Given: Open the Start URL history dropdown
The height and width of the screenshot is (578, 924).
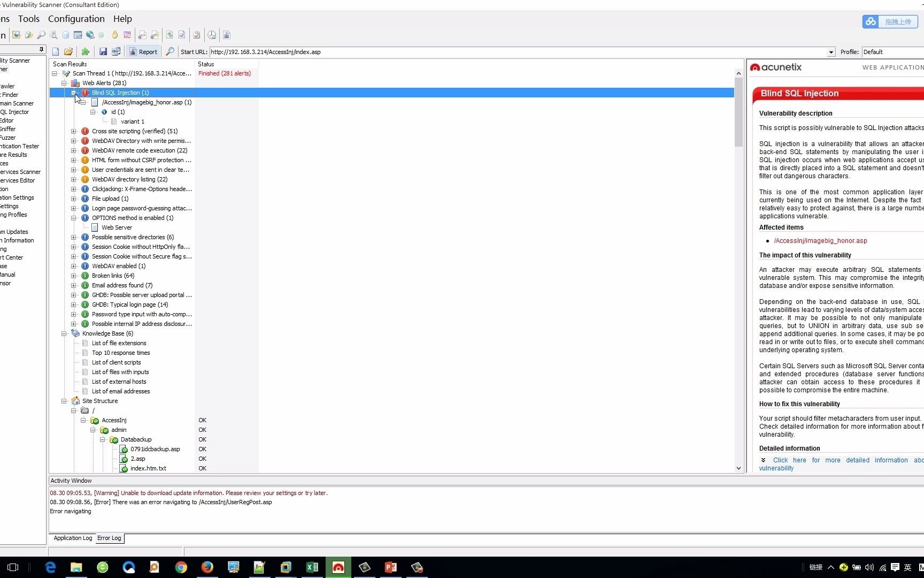Looking at the screenshot, I should (x=830, y=52).
